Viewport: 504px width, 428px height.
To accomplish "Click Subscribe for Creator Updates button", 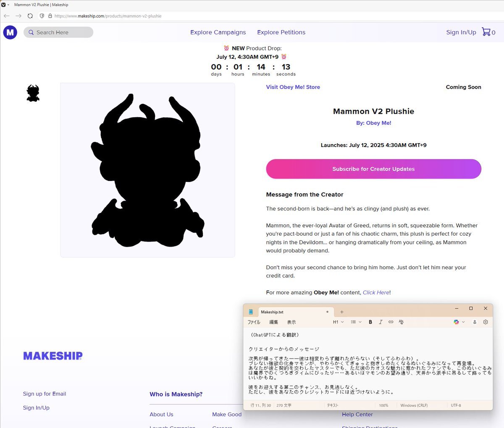I will pyautogui.click(x=373, y=169).
